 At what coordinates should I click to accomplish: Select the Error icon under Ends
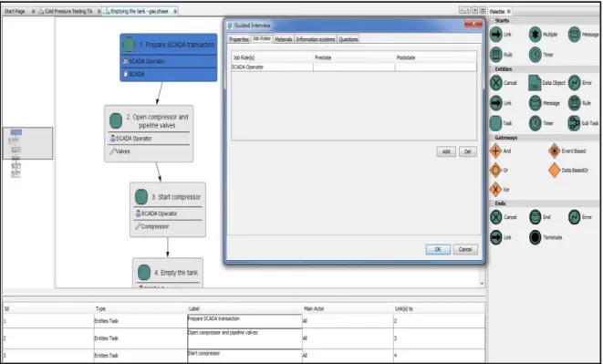574,217
